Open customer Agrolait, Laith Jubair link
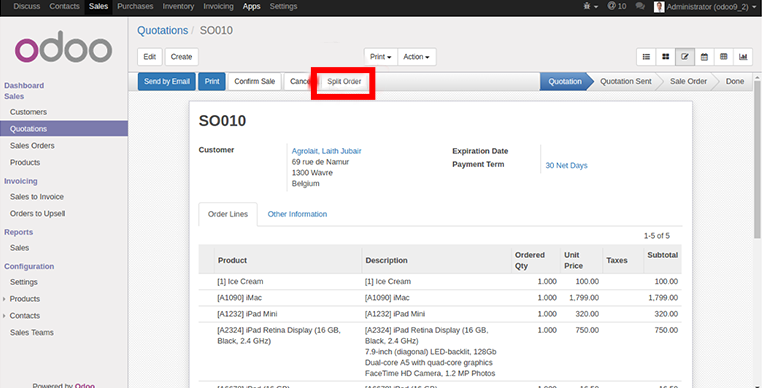Screen dimensions: 764x388 coord(326,151)
